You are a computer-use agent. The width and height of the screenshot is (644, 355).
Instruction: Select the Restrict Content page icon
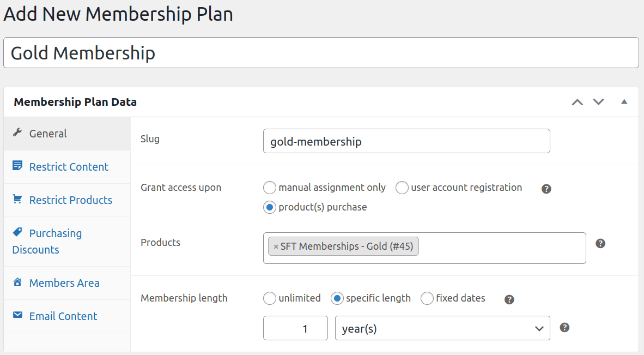pyautogui.click(x=17, y=166)
